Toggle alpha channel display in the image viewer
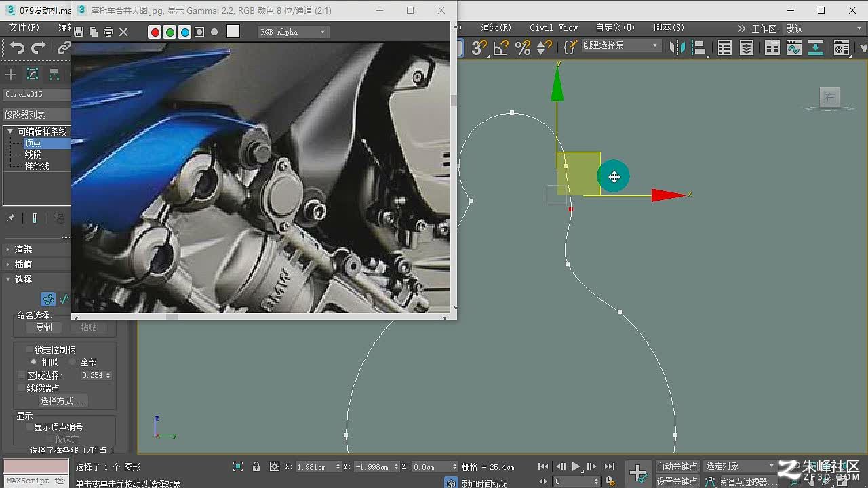The image size is (868, 488). [x=199, y=32]
